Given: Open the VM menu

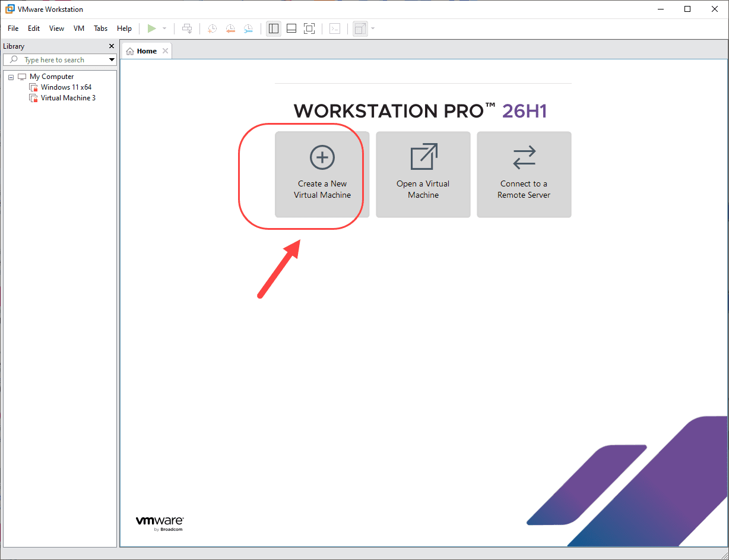Looking at the screenshot, I should (x=79, y=29).
